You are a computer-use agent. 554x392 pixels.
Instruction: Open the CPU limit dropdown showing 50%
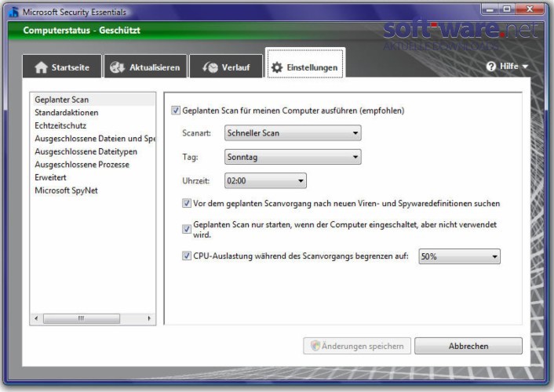(459, 256)
